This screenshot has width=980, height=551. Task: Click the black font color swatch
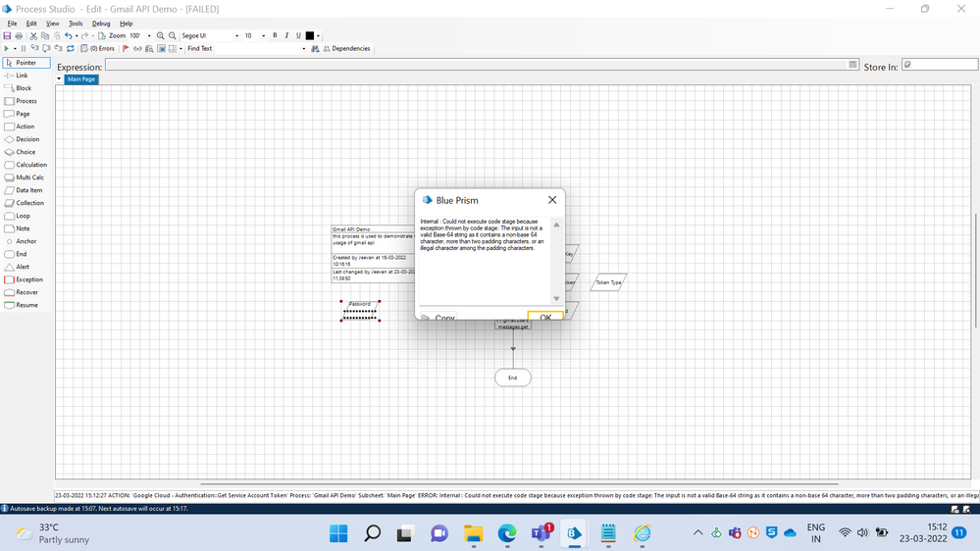pyautogui.click(x=310, y=36)
